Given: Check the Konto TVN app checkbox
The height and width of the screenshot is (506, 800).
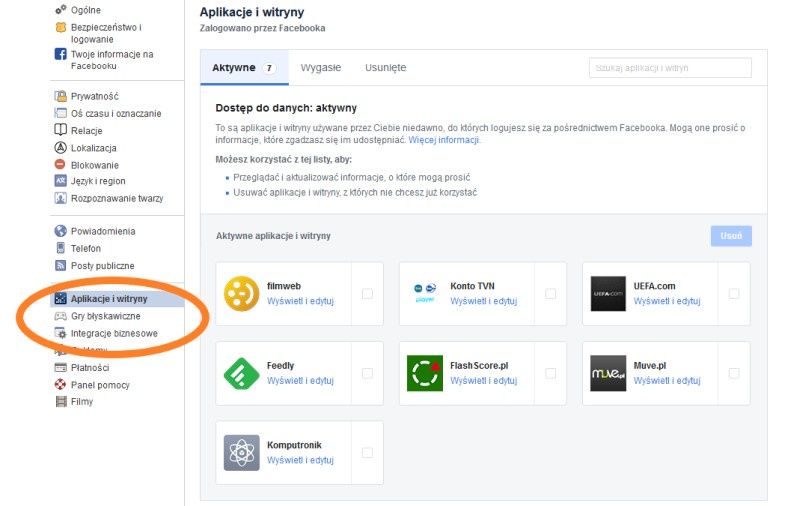Looking at the screenshot, I should click(x=551, y=293).
